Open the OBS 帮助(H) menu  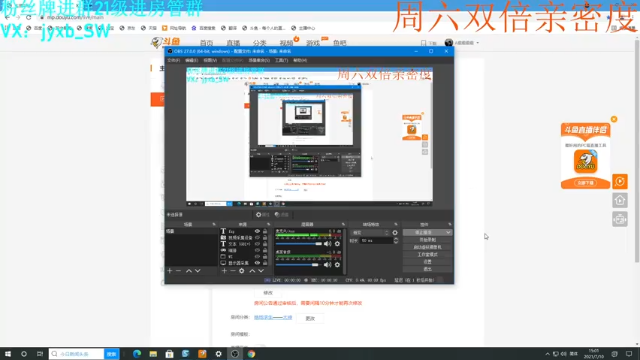(x=300, y=60)
